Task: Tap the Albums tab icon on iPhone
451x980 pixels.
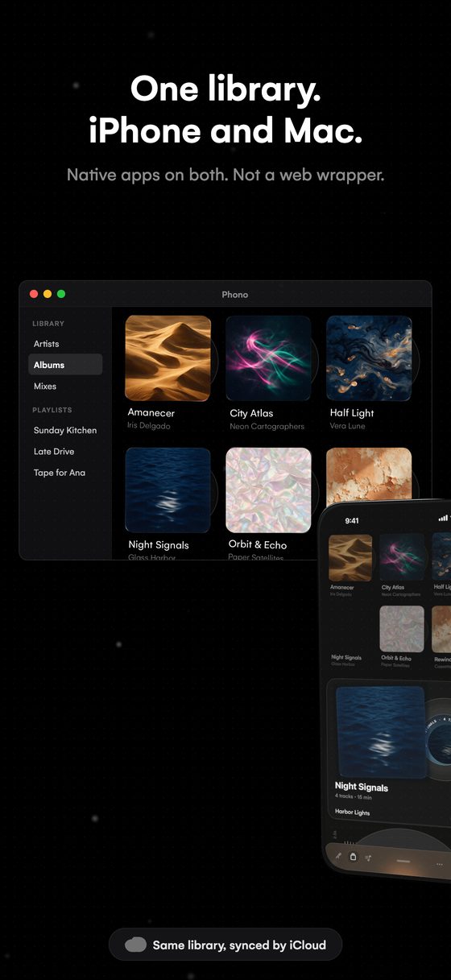Action: pyautogui.click(x=353, y=857)
